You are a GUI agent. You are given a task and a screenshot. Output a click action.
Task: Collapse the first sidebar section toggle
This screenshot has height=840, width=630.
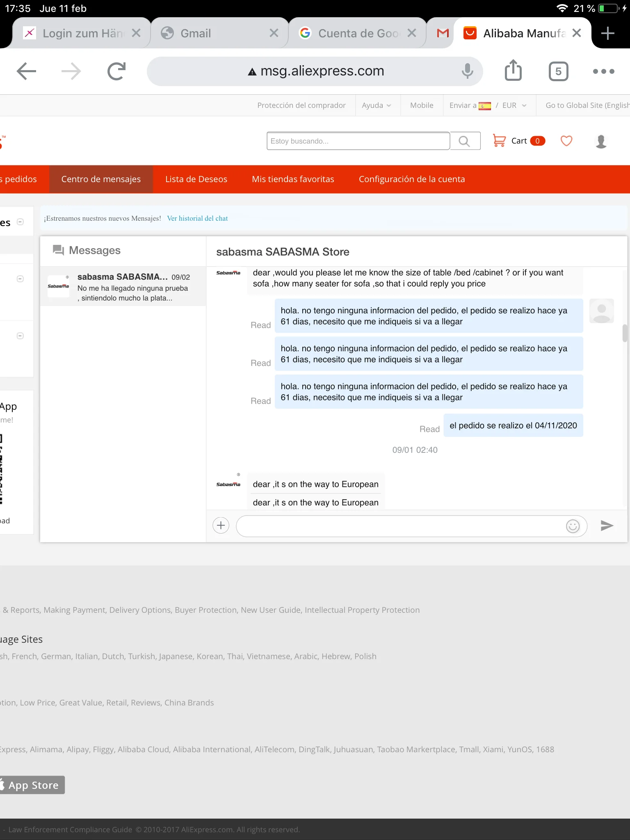(x=20, y=222)
